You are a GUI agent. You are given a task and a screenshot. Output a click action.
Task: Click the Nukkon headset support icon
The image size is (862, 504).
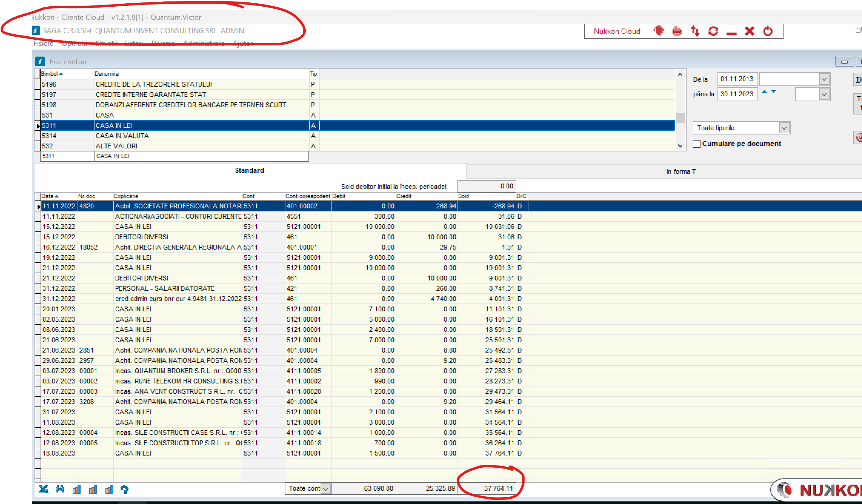pyautogui.click(x=658, y=31)
